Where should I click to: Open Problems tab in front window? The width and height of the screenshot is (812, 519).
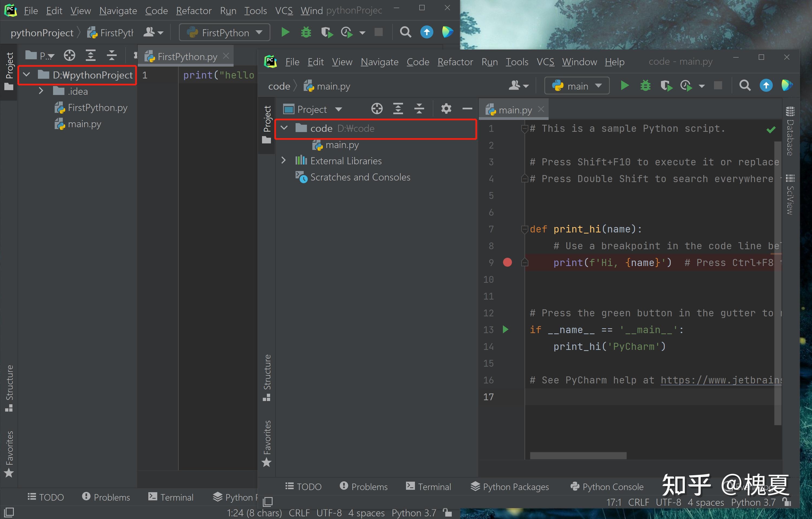click(x=364, y=487)
